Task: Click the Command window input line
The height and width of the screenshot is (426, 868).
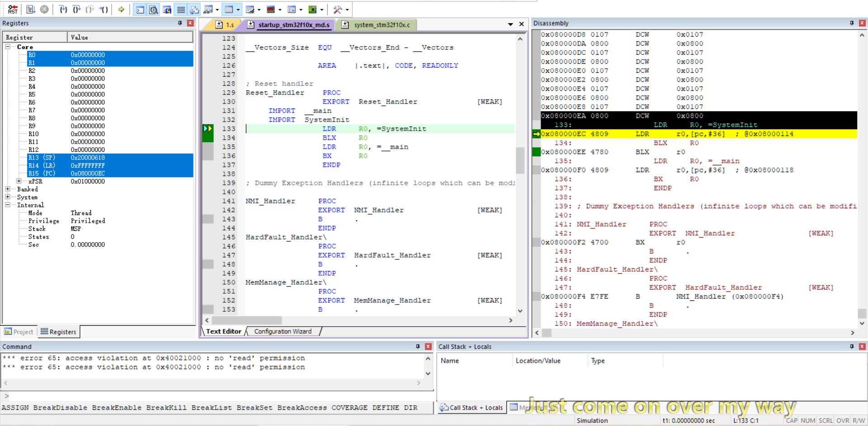Action: (x=217, y=396)
